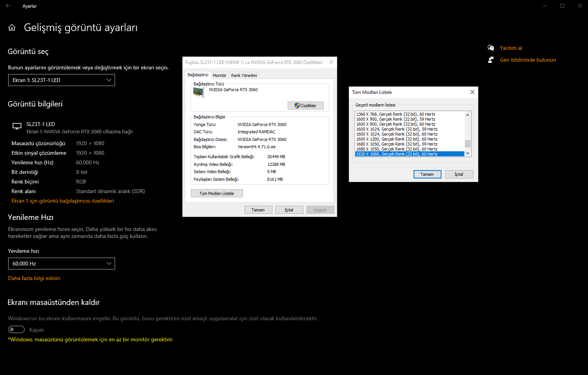Open Ekran 1 için görüntü bağdaştırıcısı özellikleri link
This screenshot has width=588, height=375.
[63, 201]
